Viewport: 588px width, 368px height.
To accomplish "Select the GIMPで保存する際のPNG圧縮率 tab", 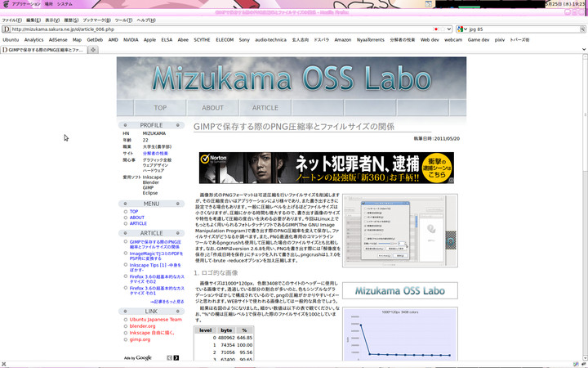I will (43, 50).
